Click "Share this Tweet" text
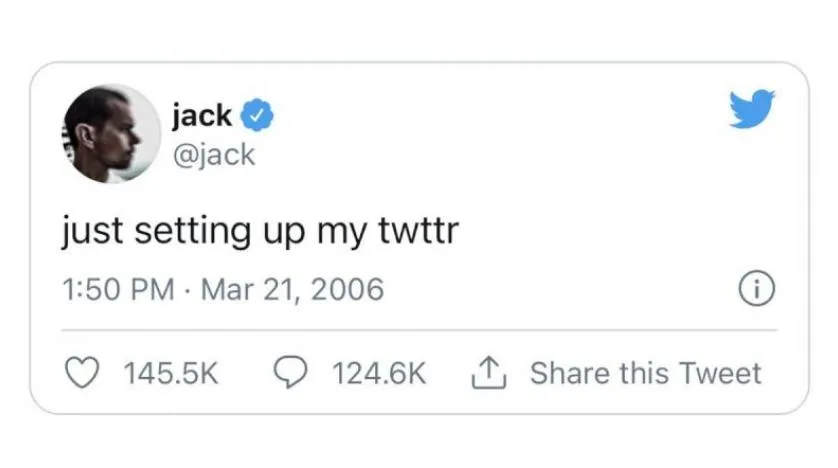This screenshot has height=468, width=838. point(645,373)
